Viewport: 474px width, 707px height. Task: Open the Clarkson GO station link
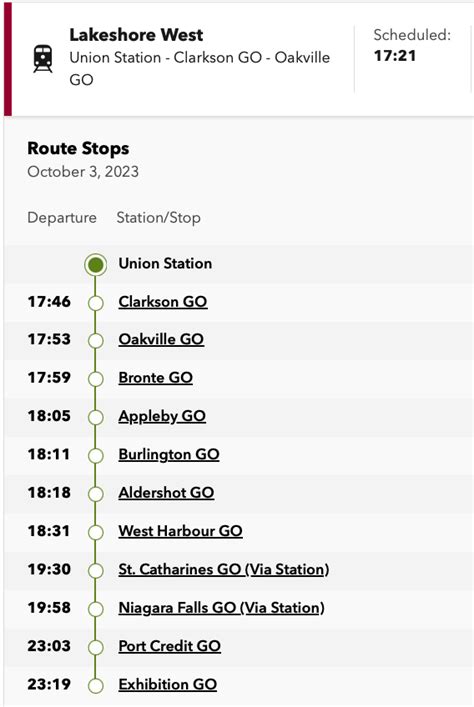[163, 302]
